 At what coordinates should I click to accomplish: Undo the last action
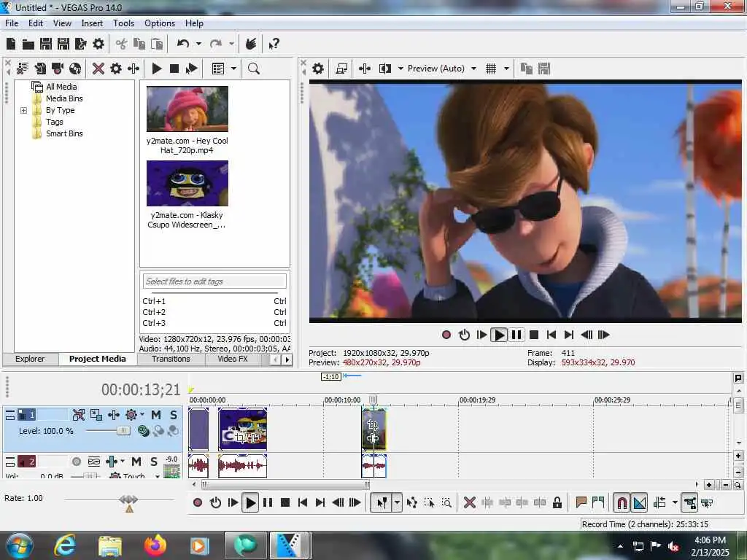[183, 44]
